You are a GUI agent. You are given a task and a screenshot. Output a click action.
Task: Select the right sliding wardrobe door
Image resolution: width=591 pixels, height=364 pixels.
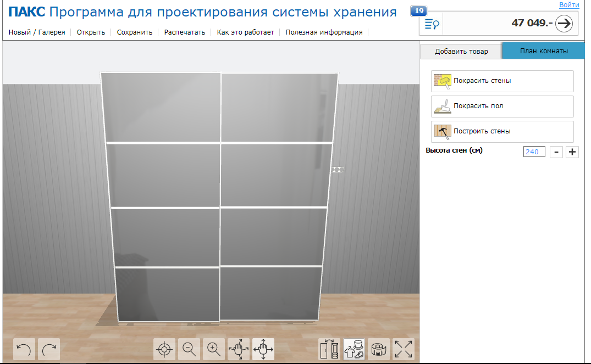(276, 197)
